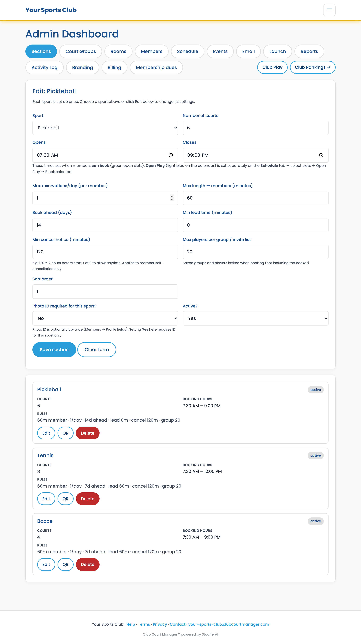This screenshot has height=644, width=361.
Task: Click the Number of courts field
Action: [255, 128]
